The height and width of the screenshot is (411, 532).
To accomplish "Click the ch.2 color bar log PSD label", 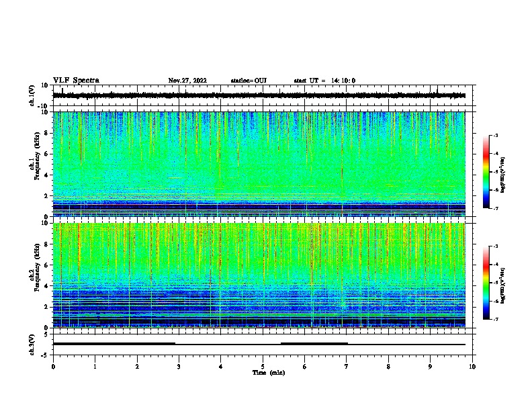I will pyautogui.click(x=503, y=285).
